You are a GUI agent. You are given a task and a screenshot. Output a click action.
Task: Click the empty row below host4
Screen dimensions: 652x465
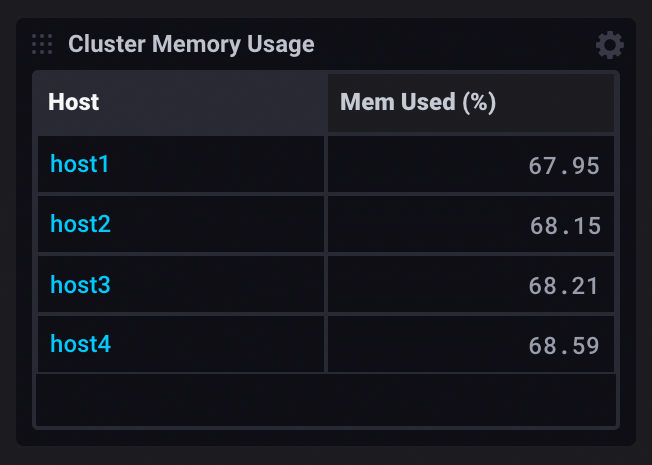pyautogui.click(x=326, y=400)
